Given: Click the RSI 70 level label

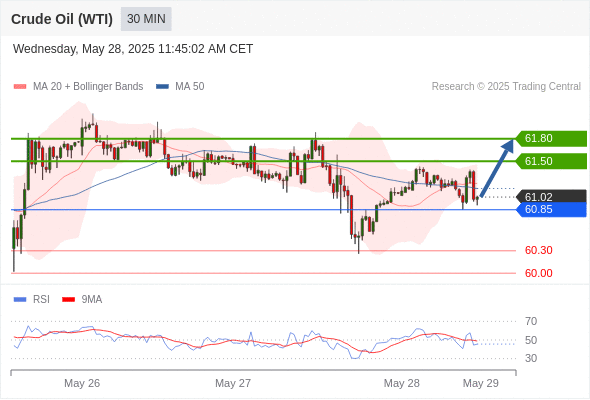Looking at the screenshot, I should [x=531, y=321].
